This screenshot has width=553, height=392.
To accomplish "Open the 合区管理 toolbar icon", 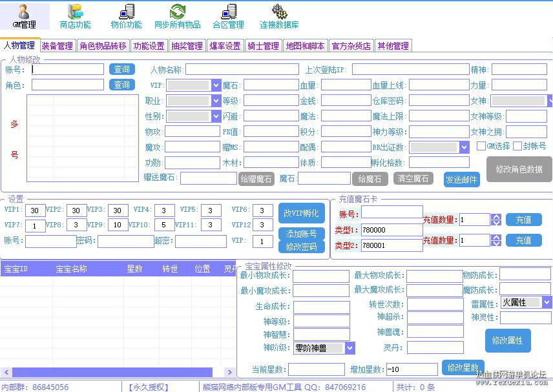I will coord(229,16).
